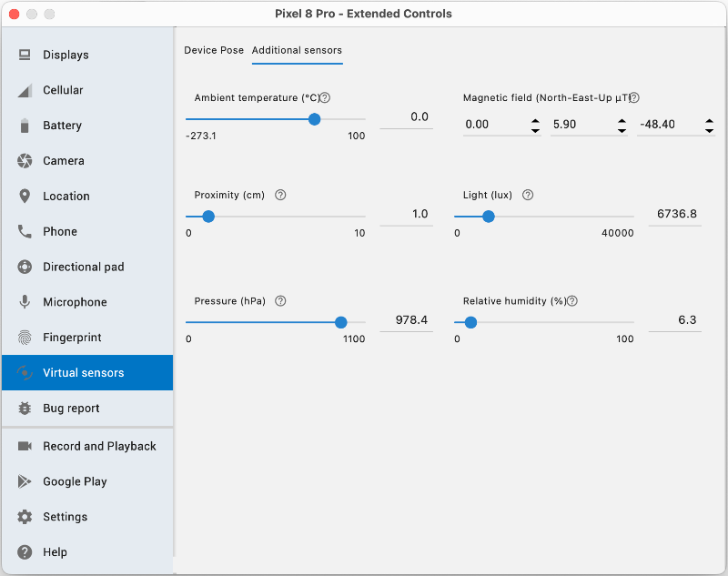The image size is (728, 576).
Task: Show help for Pressure sensor
Action: click(x=280, y=301)
